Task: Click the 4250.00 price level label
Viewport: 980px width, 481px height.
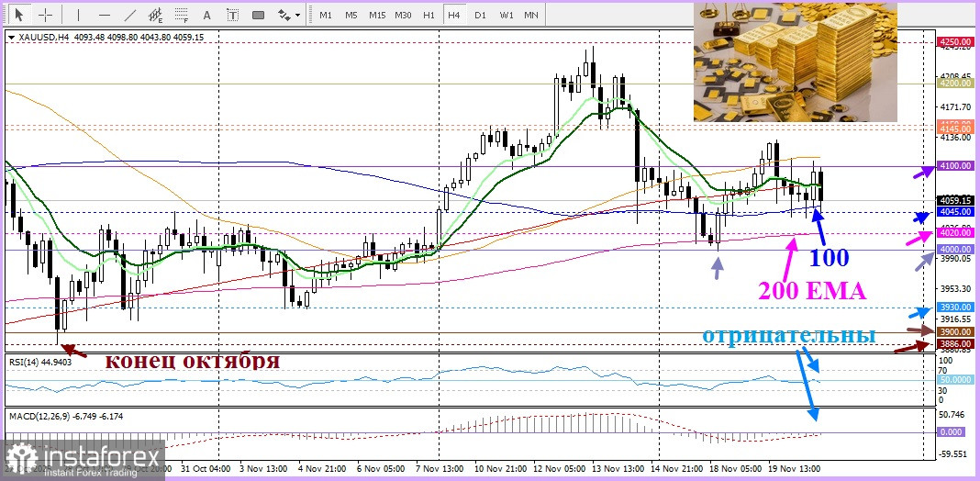Action: 955,42
